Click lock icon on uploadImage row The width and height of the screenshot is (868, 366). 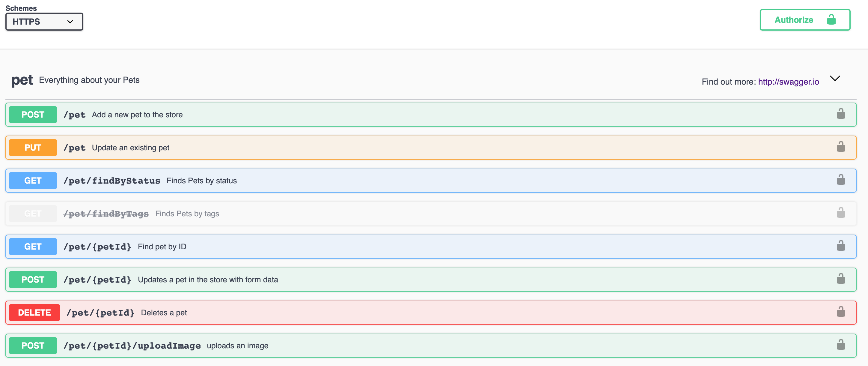(x=841, y=345)
